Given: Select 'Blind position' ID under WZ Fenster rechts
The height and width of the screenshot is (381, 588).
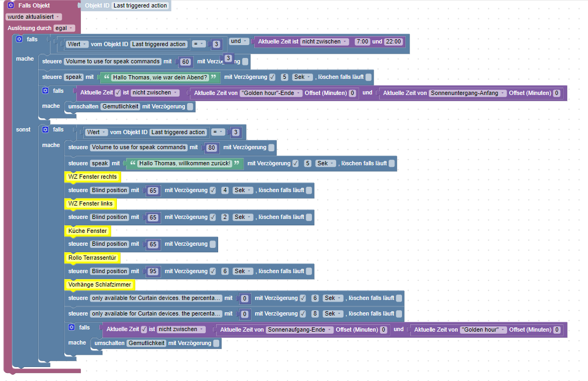Looking at the screenshot, I should pos(109,190).
